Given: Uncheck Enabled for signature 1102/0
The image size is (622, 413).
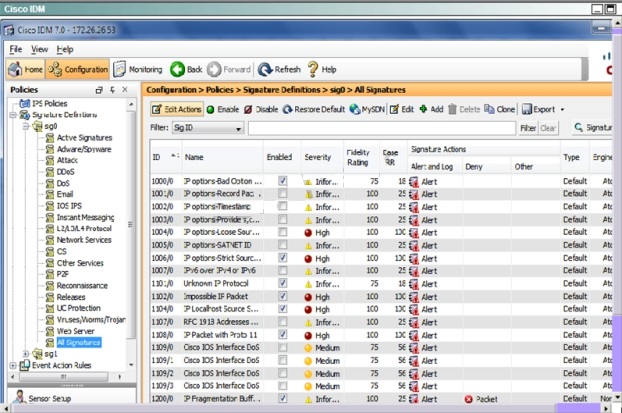Looking at the screenshot, I should click(x=282, y=296).
